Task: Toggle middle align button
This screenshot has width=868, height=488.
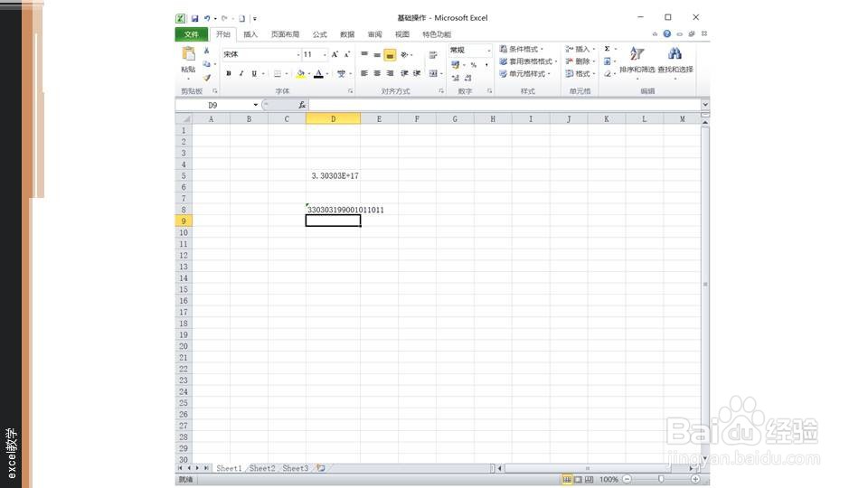Action: [x=377, y=55]
